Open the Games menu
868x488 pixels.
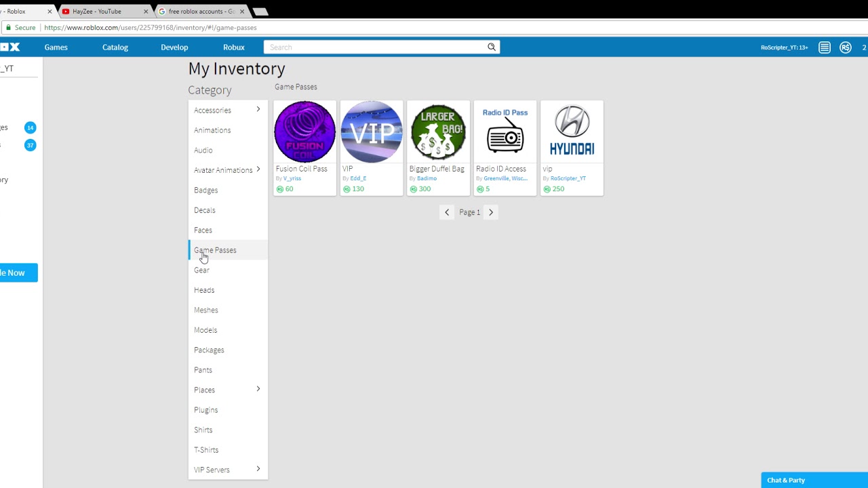[x=56, y=47]
